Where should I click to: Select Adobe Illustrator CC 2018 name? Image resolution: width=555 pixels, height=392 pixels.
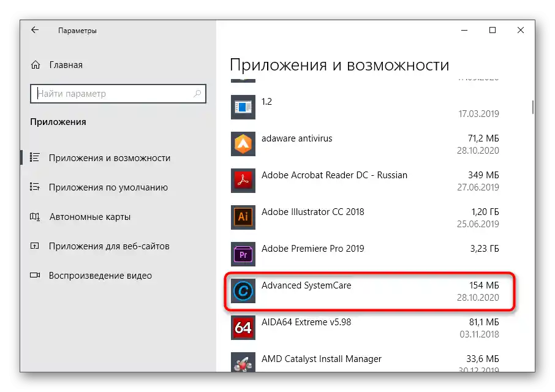tap(313, 212)
